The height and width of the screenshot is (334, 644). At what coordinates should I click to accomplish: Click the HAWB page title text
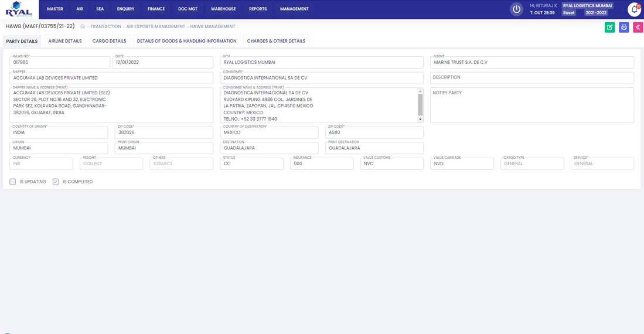click(x=40, y=26)
